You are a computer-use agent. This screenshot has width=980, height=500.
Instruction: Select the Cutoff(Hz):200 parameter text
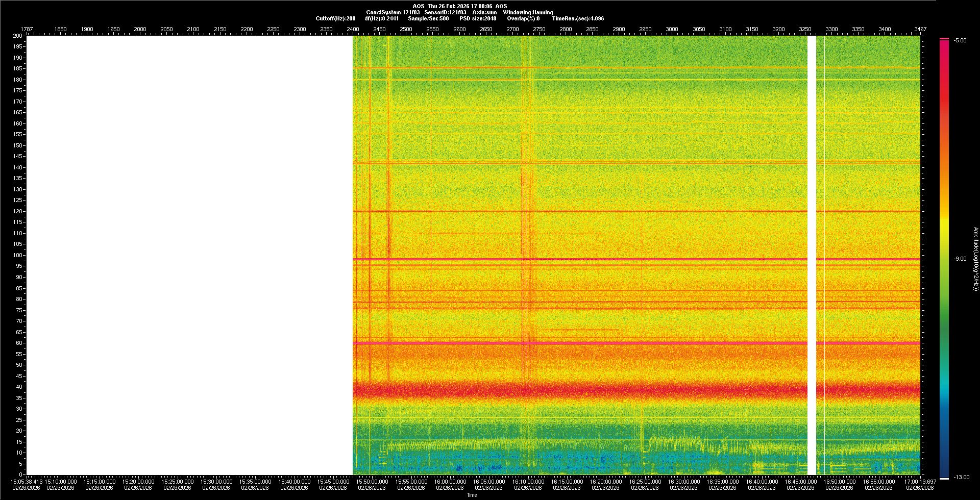335,18
